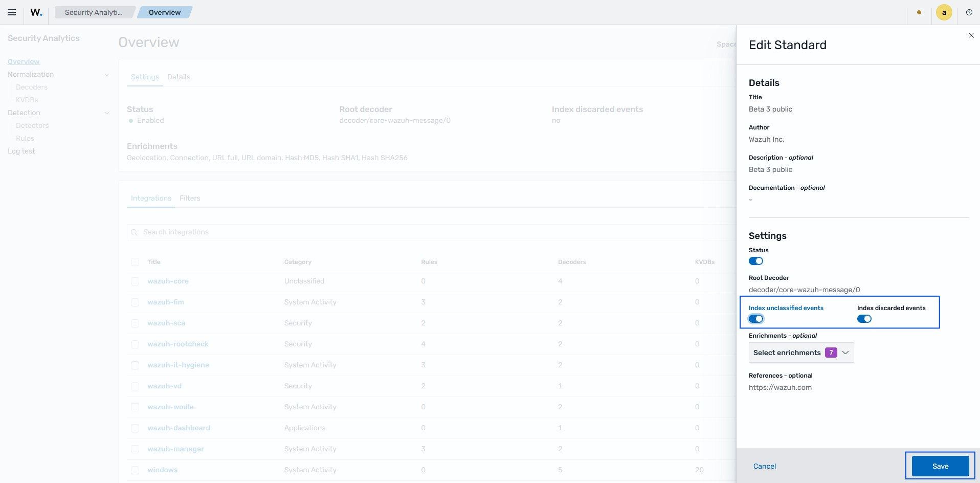Click the Wazuh Inc. author value
The width and height of the screenshot is (980, 483).
(766, 139)
